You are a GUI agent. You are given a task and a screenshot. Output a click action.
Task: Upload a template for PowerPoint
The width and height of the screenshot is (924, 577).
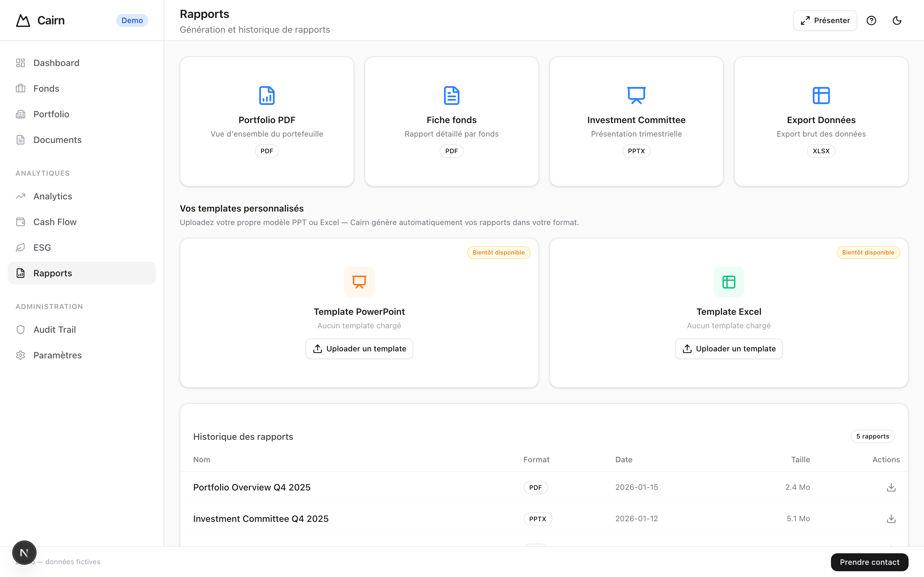(x=359, y=348)
